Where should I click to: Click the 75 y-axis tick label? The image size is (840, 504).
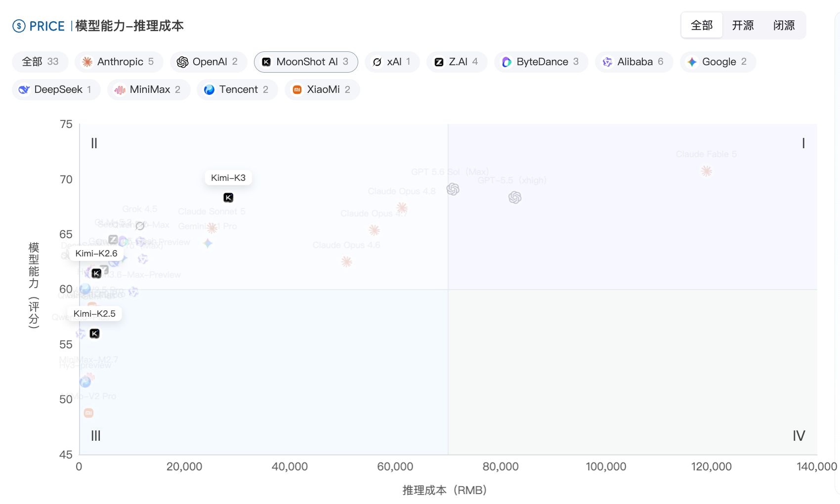point(66,125)
